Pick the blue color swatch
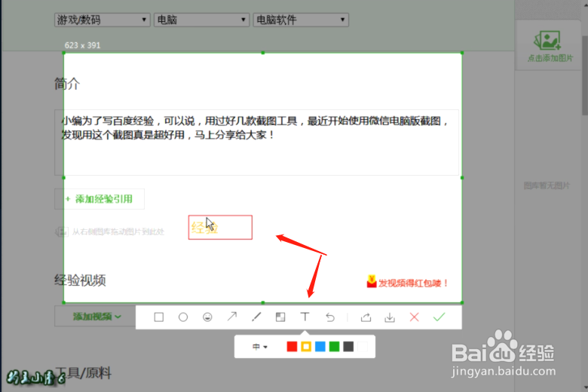 (320, 347)
